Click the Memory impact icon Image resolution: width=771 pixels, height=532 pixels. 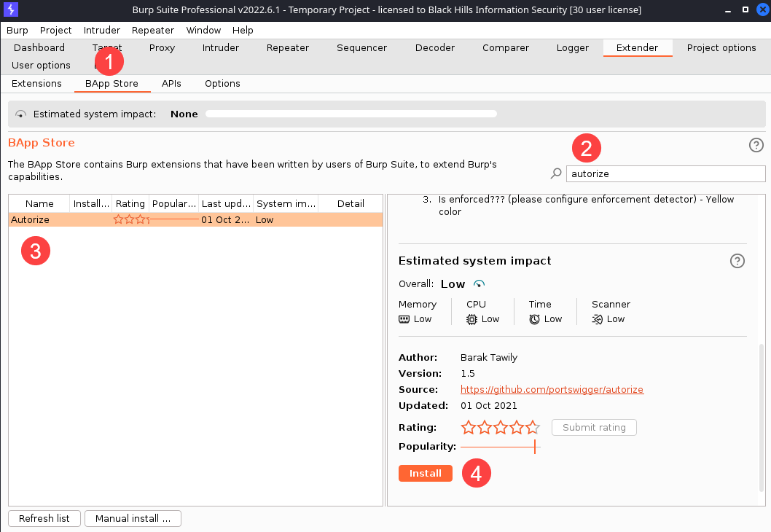coord(404,319)
